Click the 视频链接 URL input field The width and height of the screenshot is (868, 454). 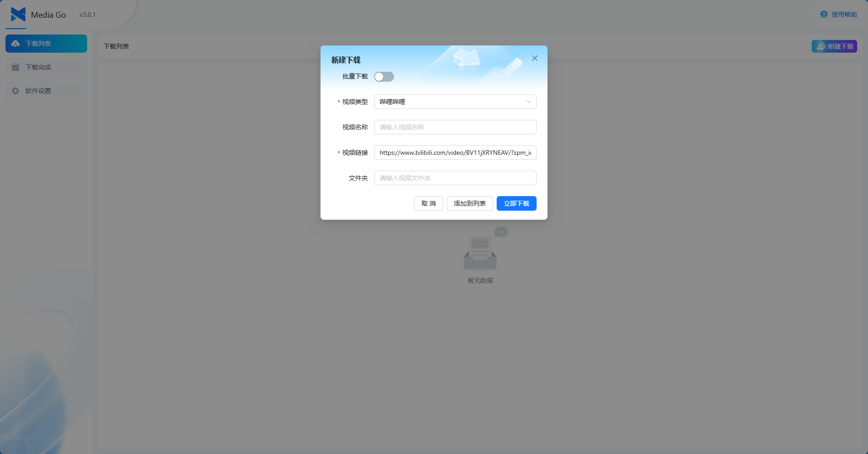click(455, 153)
